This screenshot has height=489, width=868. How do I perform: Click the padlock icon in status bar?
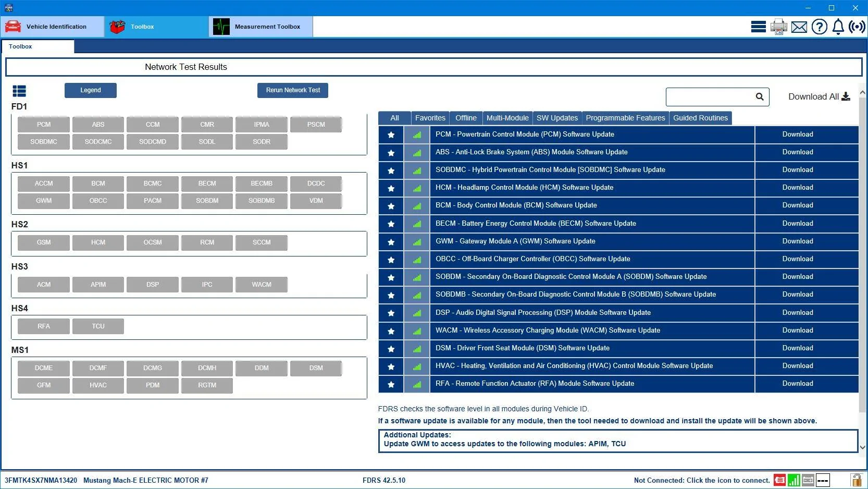[856, 480]
